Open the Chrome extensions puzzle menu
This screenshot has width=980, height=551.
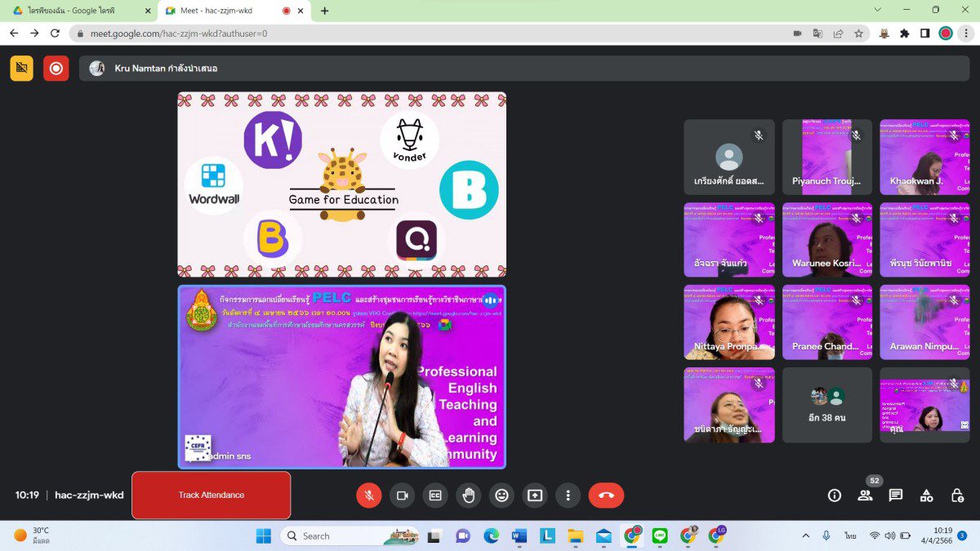tap(905, 33)
